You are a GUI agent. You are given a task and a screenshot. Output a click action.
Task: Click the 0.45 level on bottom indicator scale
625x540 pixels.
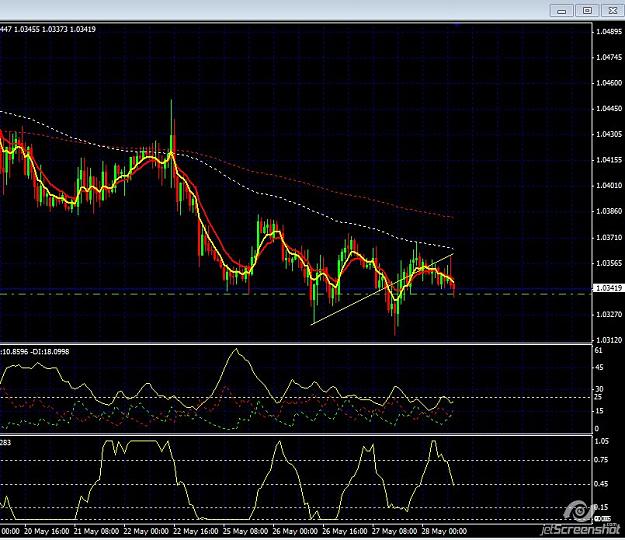(x=601, y=484)
